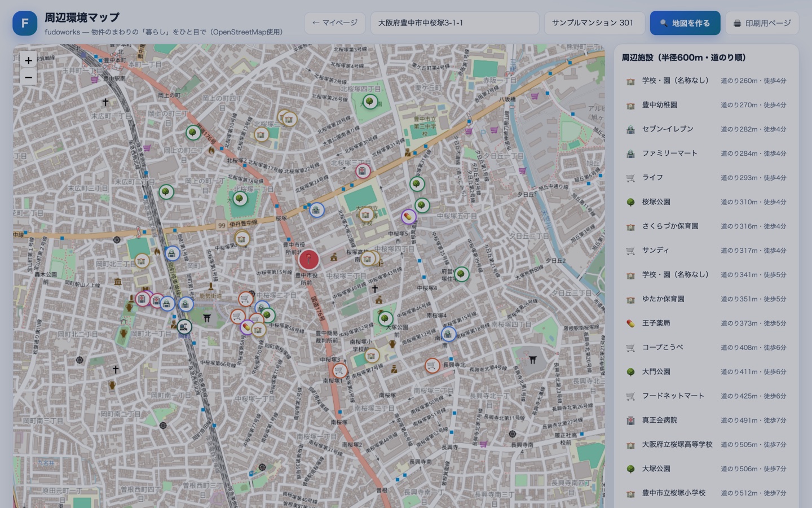Image resolution: width=812 pixels, height=508 pixels.
Task: Click the cart icon beside コープこうべ
Action: click(630, 348)
